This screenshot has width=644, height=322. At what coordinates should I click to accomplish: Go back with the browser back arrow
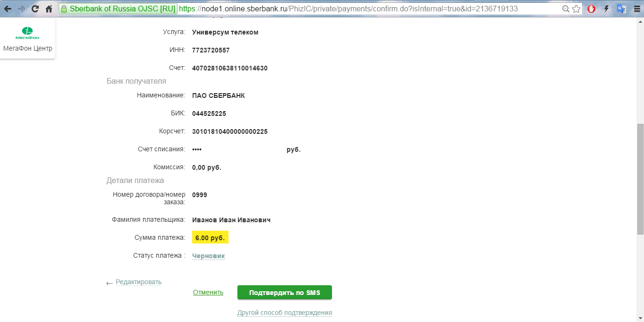point(8,9)
